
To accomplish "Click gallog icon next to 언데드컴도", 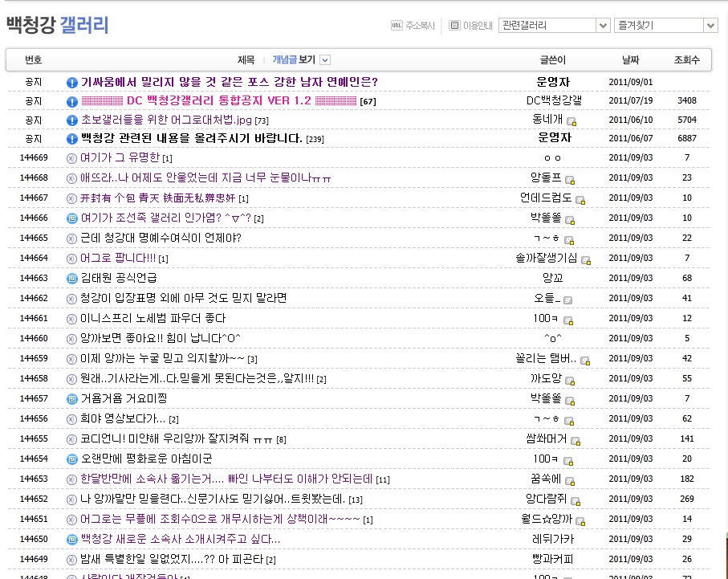I will click(x=580, y=200).
